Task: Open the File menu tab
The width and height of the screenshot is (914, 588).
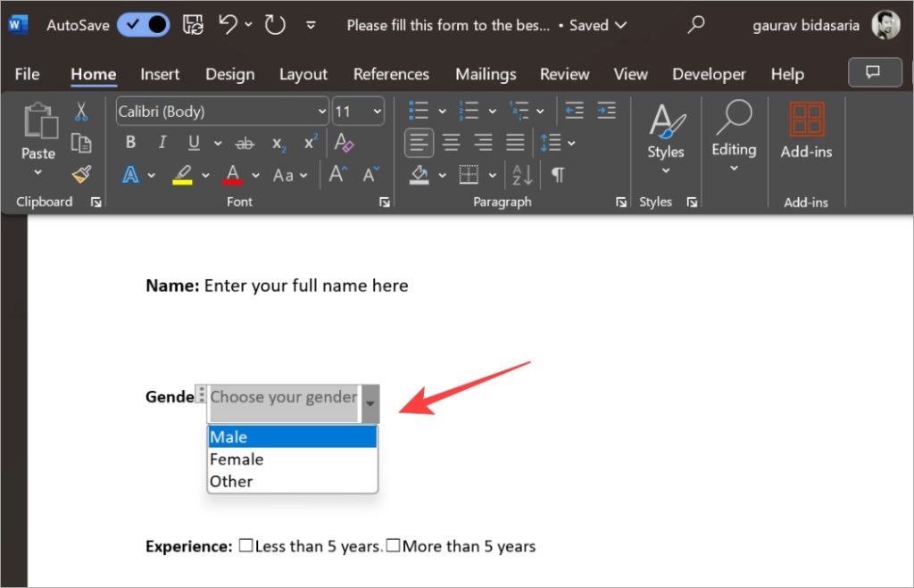Action: [27, 74]
